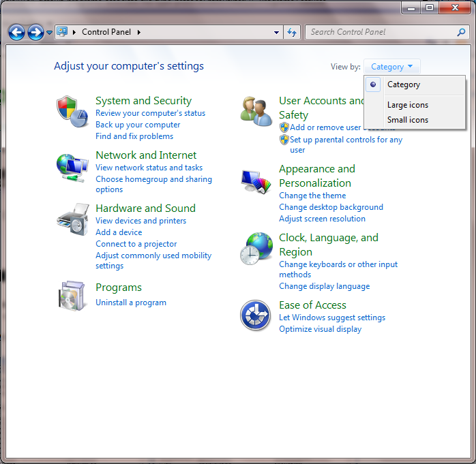Expand the arrow after Control Panel breadcrumb
The image size is (476, 464).
139,32
